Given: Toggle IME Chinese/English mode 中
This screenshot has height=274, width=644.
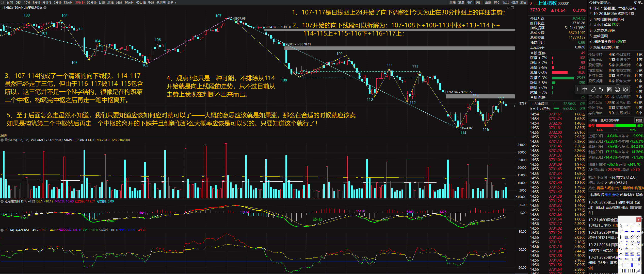Looking at the screenshot, I should click(x=585, y=89).
